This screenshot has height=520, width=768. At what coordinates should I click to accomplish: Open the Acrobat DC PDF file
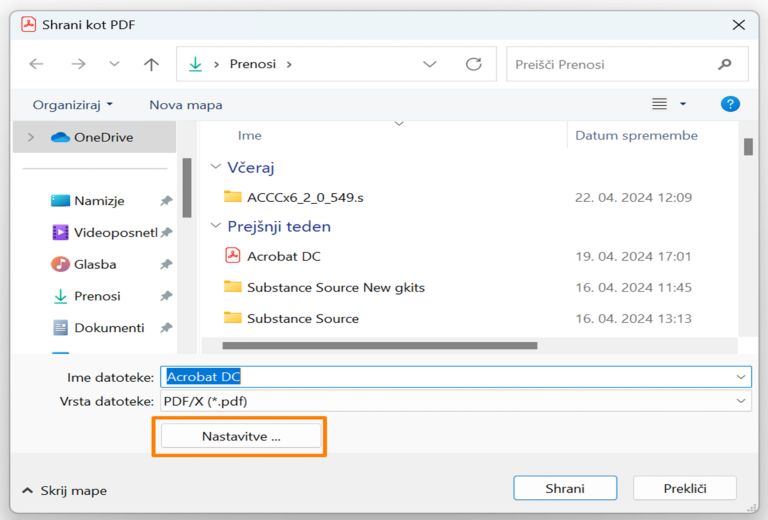(x=283, y=256)
